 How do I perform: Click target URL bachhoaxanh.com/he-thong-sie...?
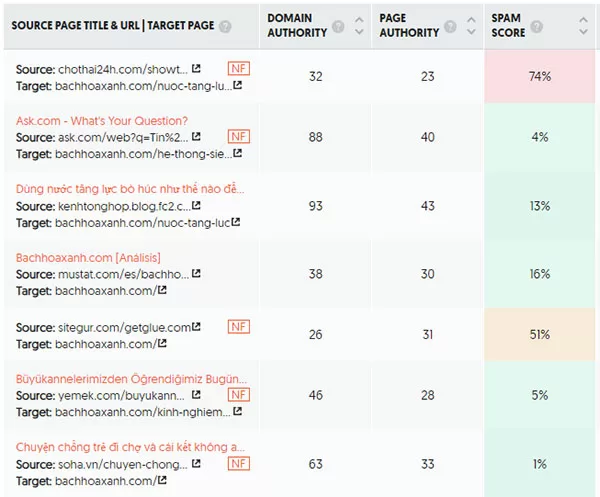(x=143, y=154)
